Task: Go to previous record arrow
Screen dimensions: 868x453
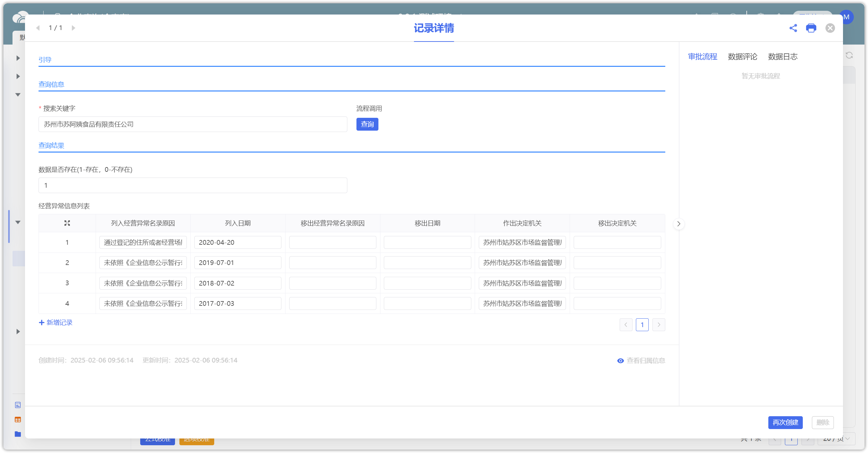Action: point(38,28)
